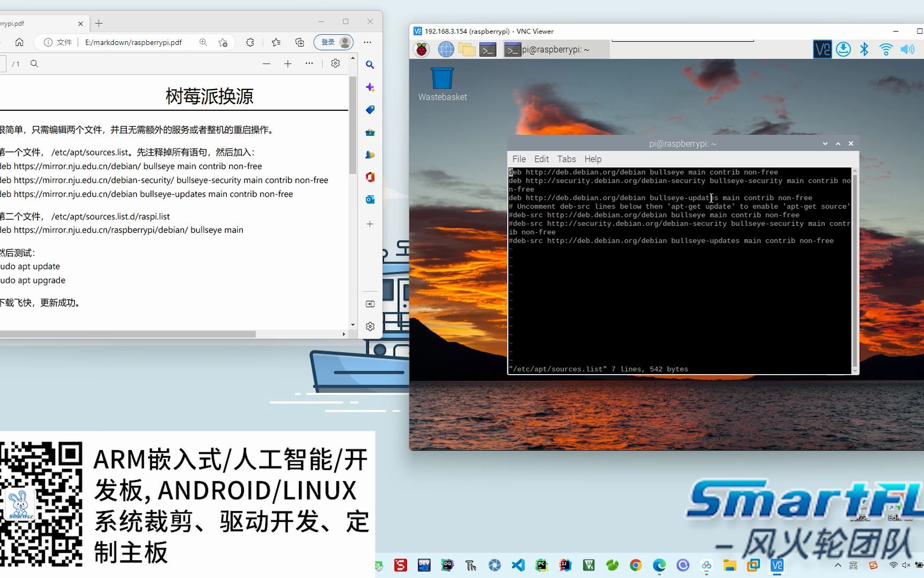Click the site info icon in address bar

click(48, 42)
